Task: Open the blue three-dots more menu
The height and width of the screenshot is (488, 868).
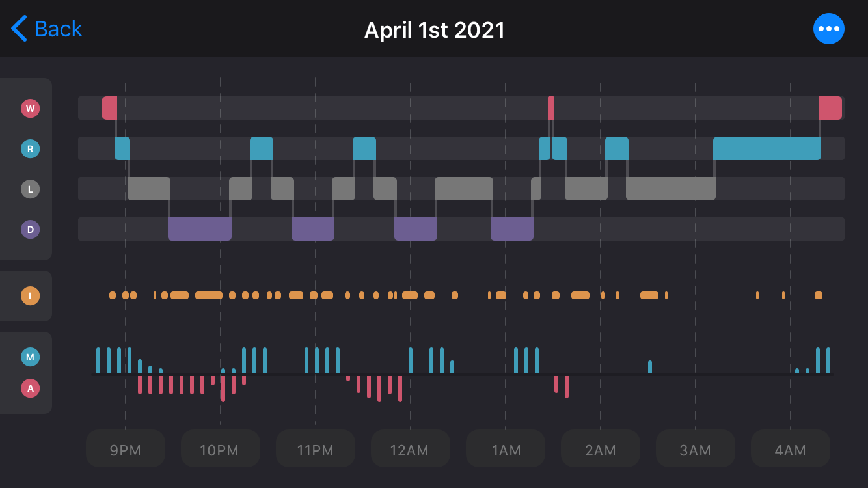Action: tap(829, 29)
